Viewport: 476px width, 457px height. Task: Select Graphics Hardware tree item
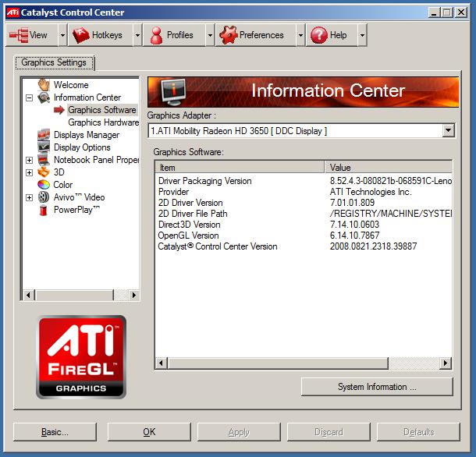pyautogui.click(x=104, y=122)
